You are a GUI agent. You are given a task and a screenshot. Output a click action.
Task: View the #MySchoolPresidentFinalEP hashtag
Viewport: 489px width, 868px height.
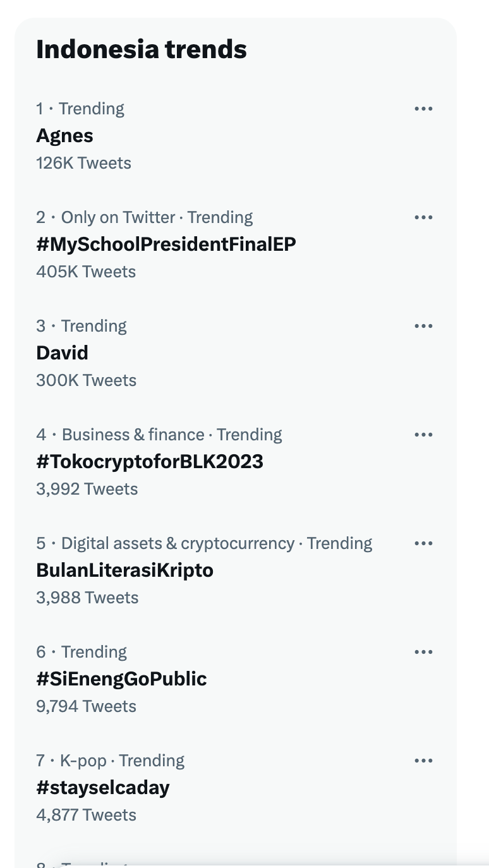(x=166, y=244)
